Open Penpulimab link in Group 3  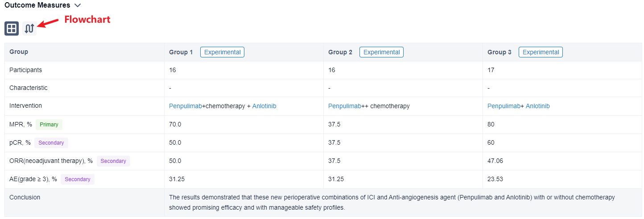504,106
